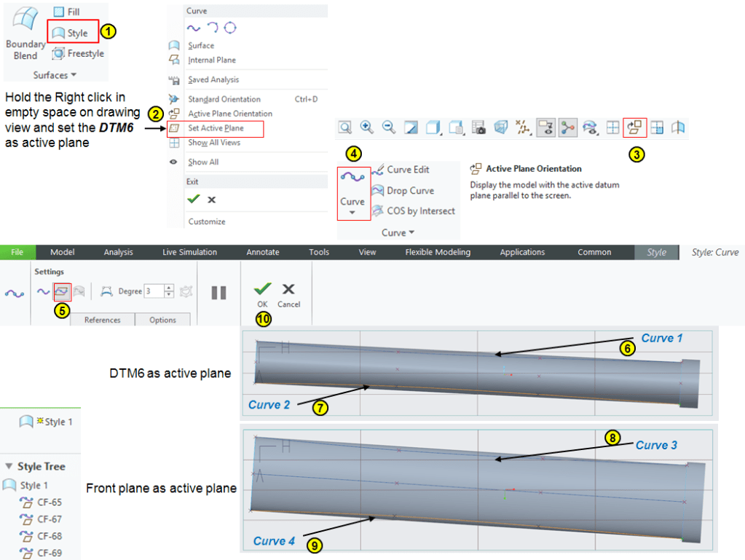Click the Style surface tool
The height and width of the screenshot is (560, 745).
tap(71, 33)
